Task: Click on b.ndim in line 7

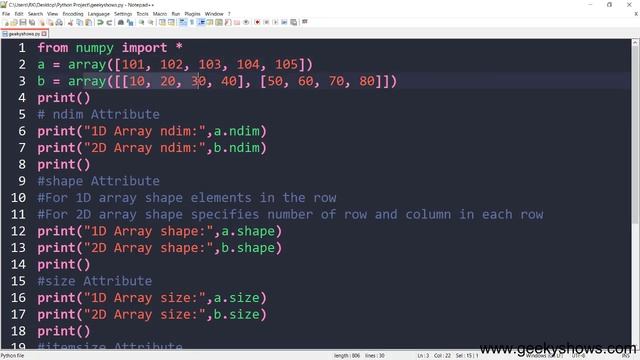Action: point(237,148)
